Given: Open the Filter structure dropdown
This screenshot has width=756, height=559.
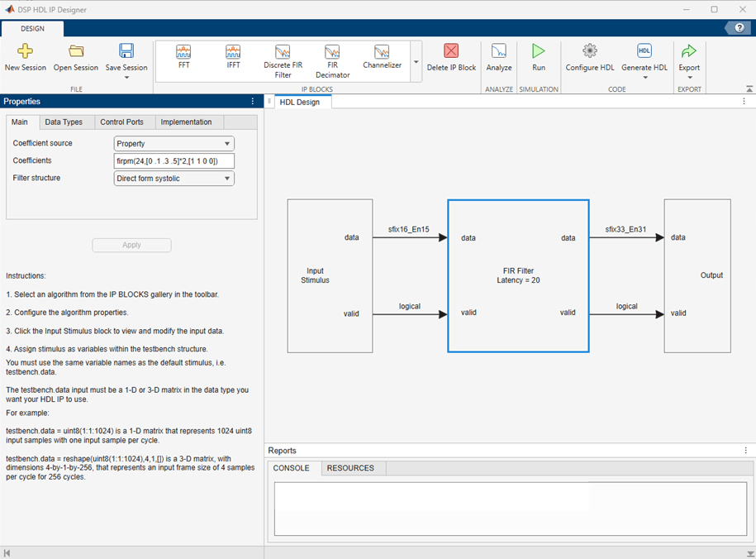Looking at the screenshot, I should [x=174, y=179].
